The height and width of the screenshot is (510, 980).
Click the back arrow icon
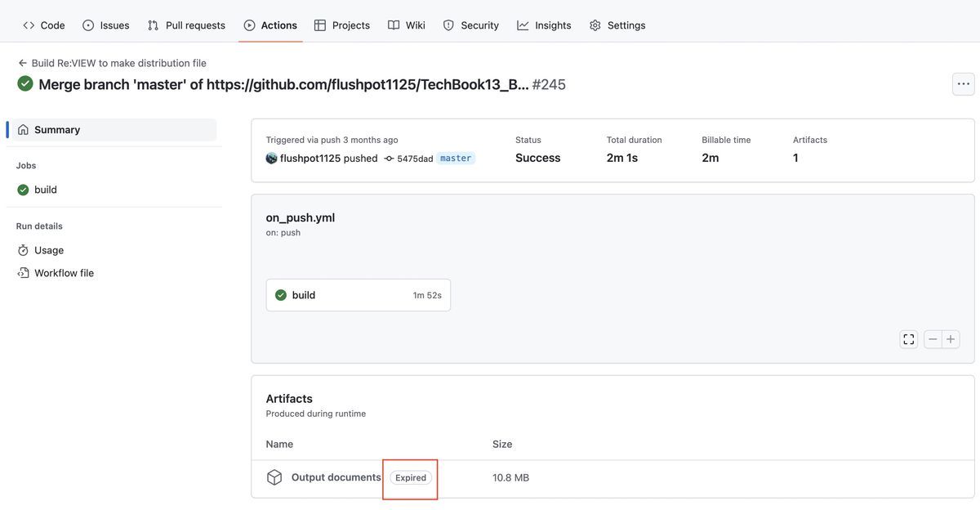tap(23, 63)
